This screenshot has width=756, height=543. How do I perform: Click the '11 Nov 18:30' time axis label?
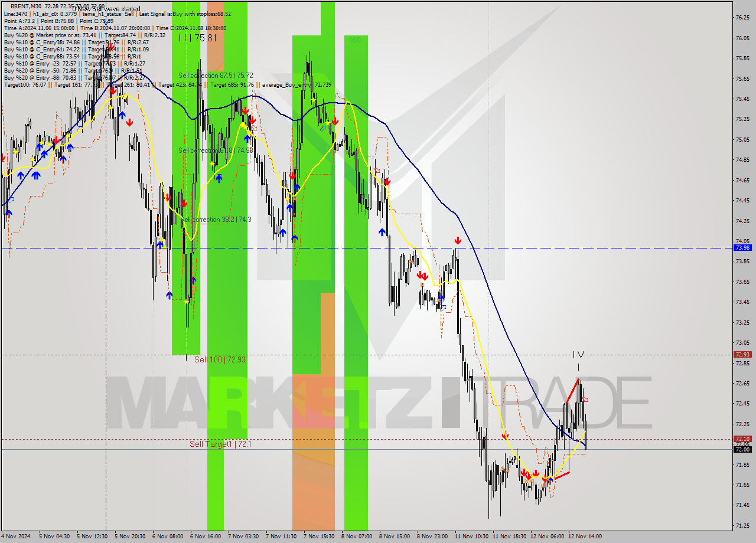click(x=510, y=537)
